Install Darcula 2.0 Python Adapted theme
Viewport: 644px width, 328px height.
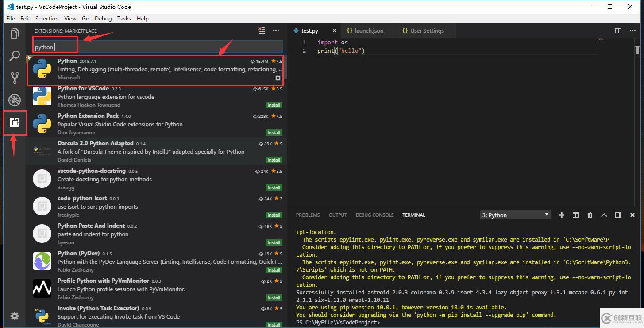click(x=274, y=160)
